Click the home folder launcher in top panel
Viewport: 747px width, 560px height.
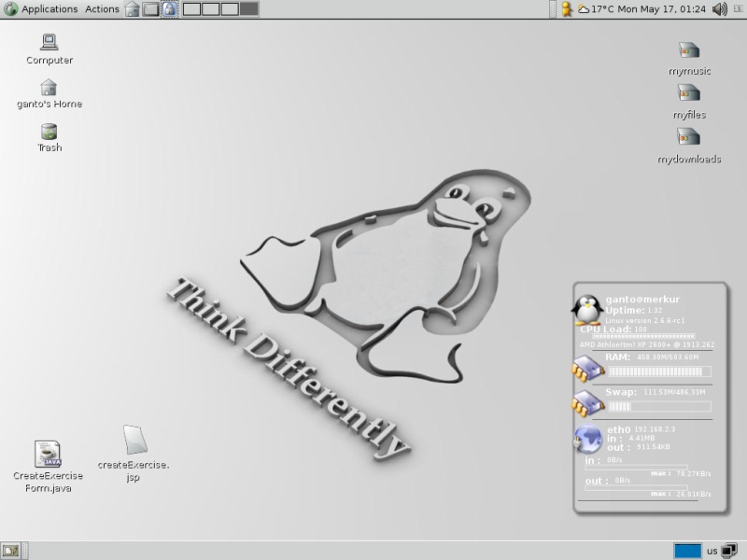(133, 9)
